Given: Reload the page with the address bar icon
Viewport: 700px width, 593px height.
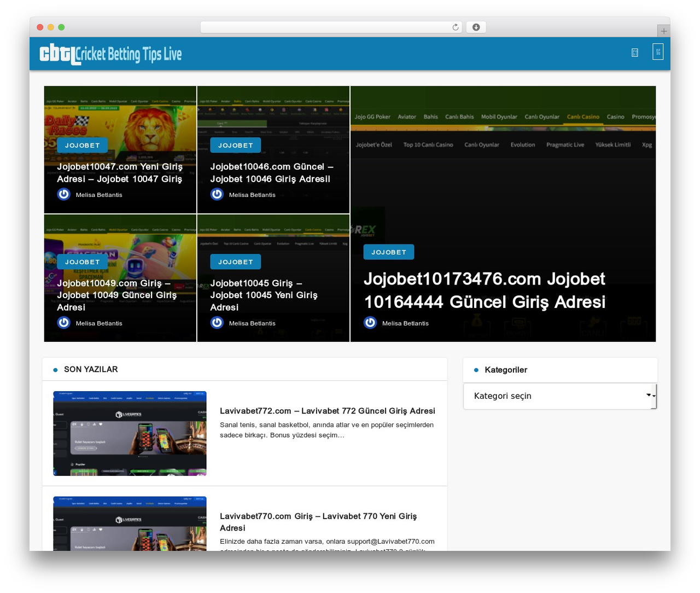Looking at the screenshot, I should pos(455,27).
